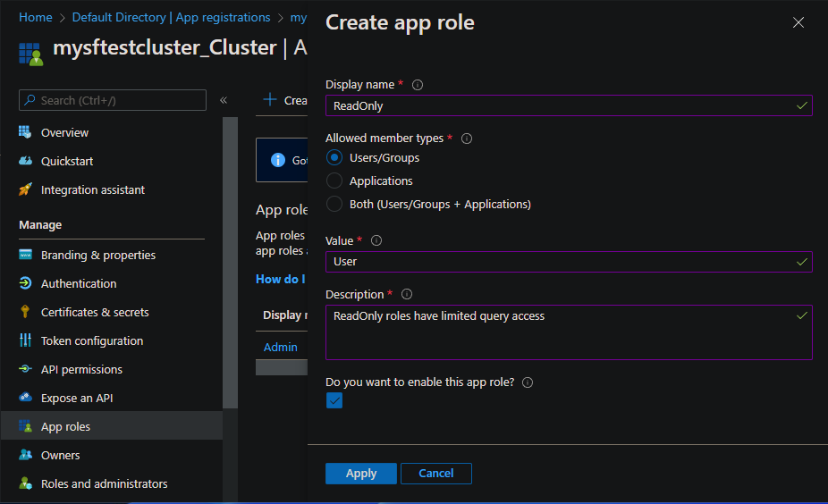Click info icon next to Display name
The height and width of the screenshot is (504, 828).
(x=418, y=85)
